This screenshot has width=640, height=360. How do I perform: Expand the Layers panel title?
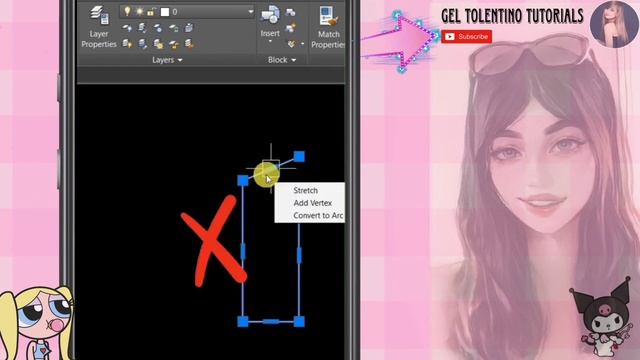[x=167, y=60]
